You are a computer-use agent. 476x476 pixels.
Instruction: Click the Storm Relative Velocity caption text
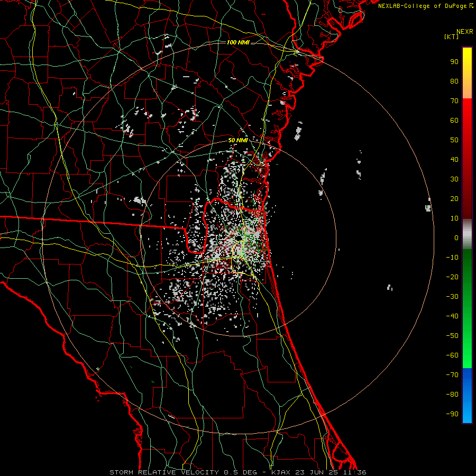pos(238,472)
